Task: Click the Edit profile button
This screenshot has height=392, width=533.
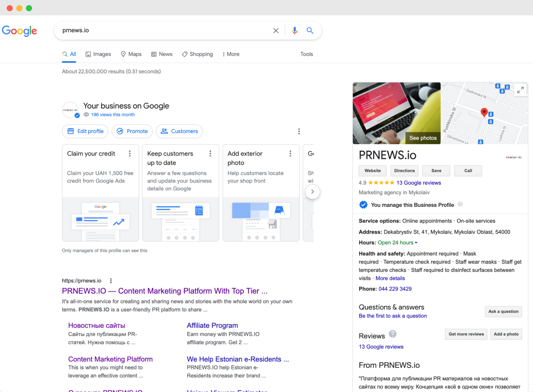Action: point(85,131)
